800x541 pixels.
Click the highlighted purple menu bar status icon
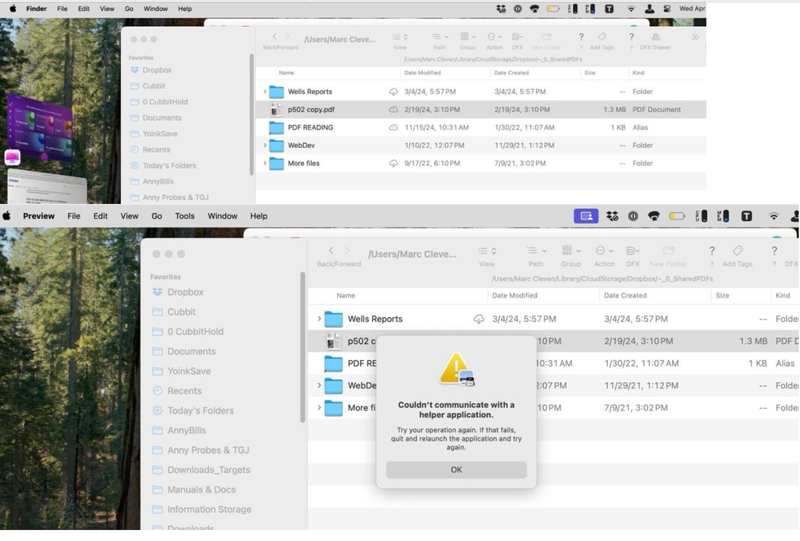(586, 216)
